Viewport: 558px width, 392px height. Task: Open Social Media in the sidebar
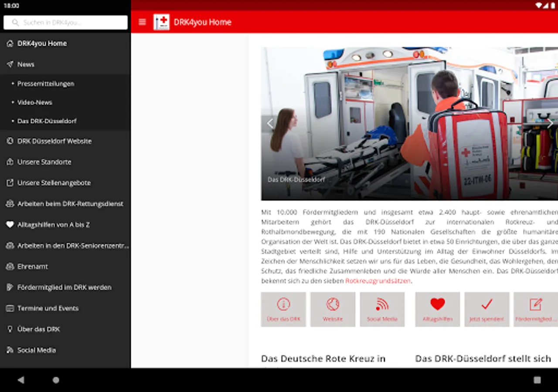coord(65,350)
